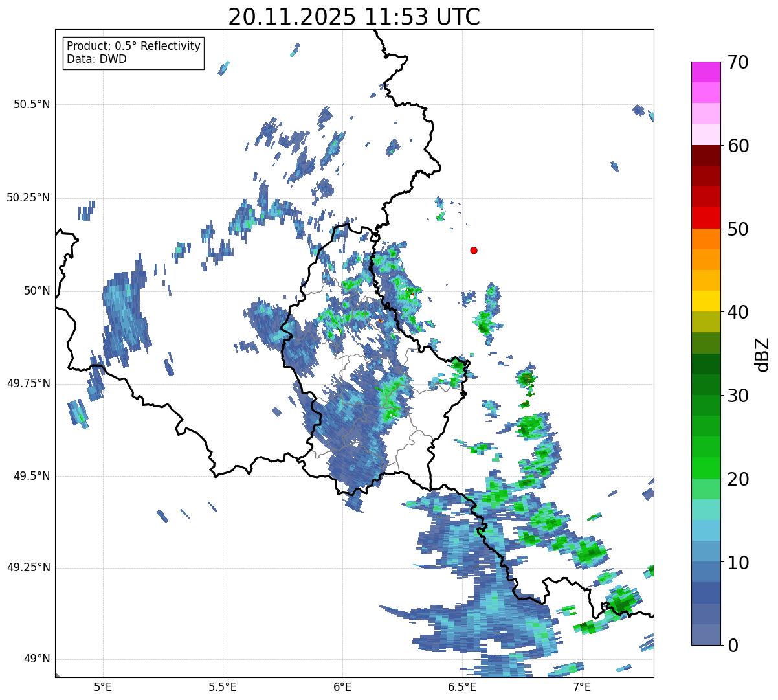Click the '49°N' latitude label
Viewport: 778px width, 700px height.
pyautogui.click(x=37, y=660)
